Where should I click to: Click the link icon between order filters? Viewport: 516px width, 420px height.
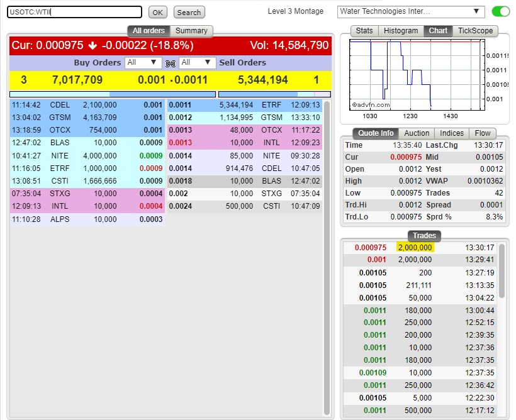pyautogui.click(x=170, y=63)
